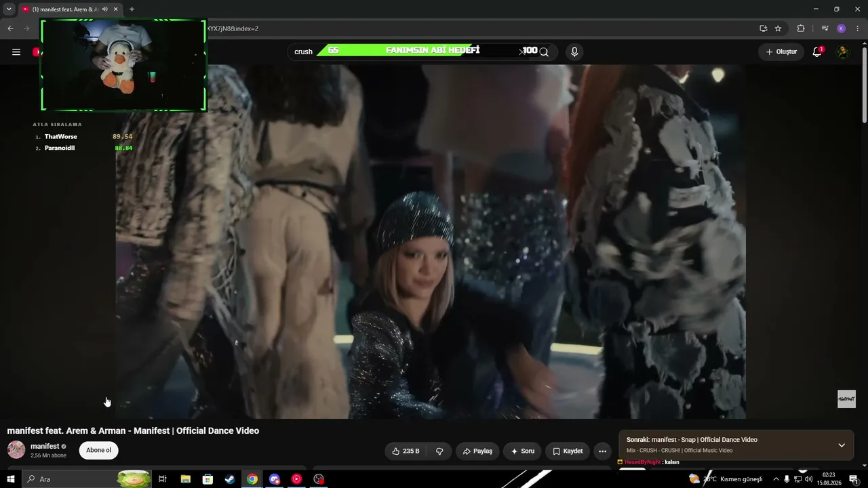Switch to Chrome on the taskbar
Screen dimensions: 868x488
coord(252,479)
